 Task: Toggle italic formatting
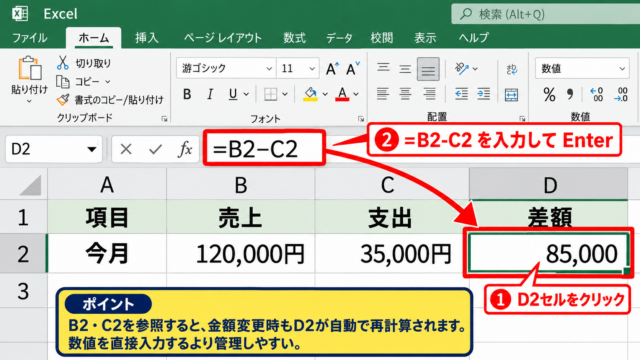tap(210, 94)
